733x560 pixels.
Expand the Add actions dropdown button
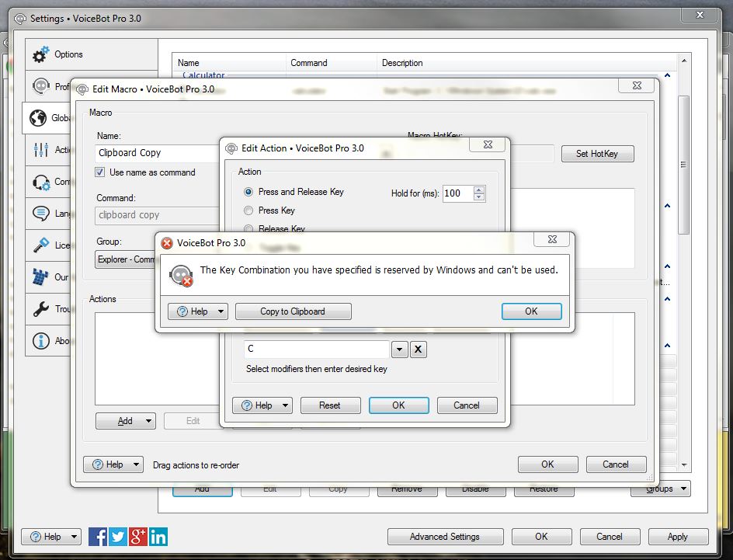point(125,421)
